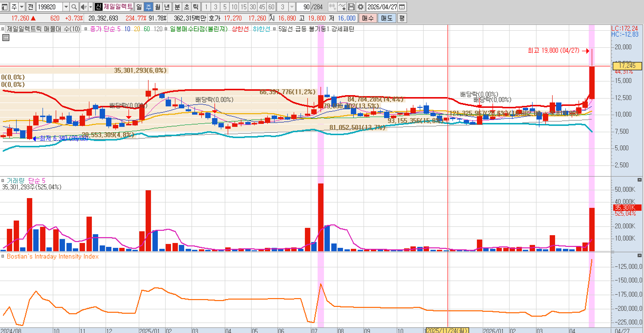Image resolution: width=644 pixels, height=333 pixels.
Task: Toggle the left side panel icon
Action: pos(4,7)
